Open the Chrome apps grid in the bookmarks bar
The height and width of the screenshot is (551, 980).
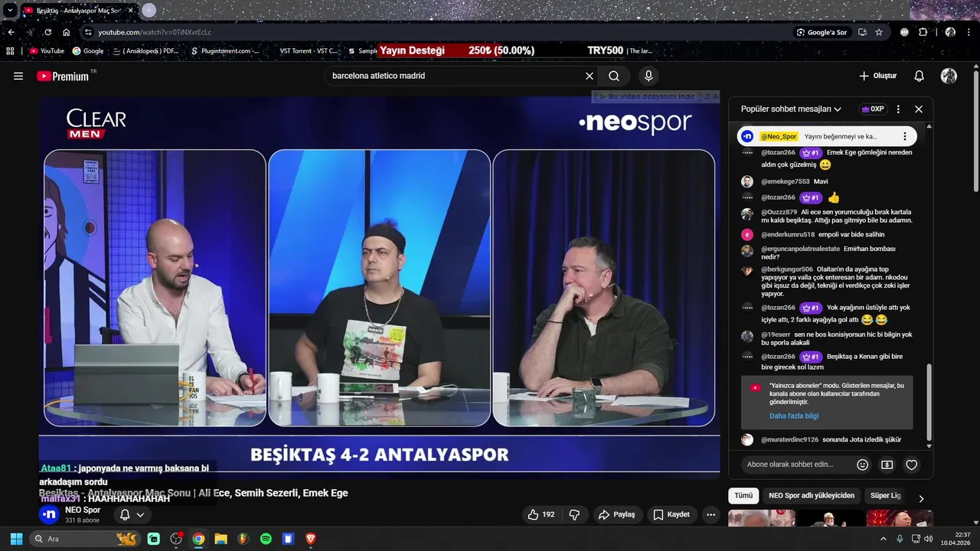coord(10,51)
